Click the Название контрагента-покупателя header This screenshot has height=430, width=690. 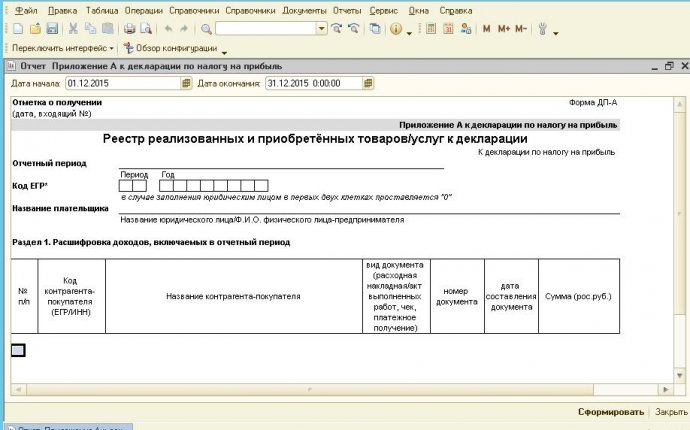click(x=234, y=296)
